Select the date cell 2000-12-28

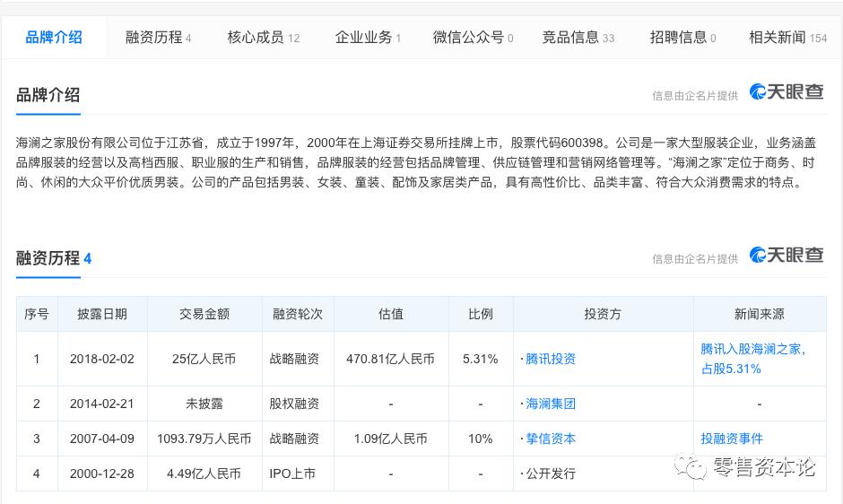pos(102,474)
